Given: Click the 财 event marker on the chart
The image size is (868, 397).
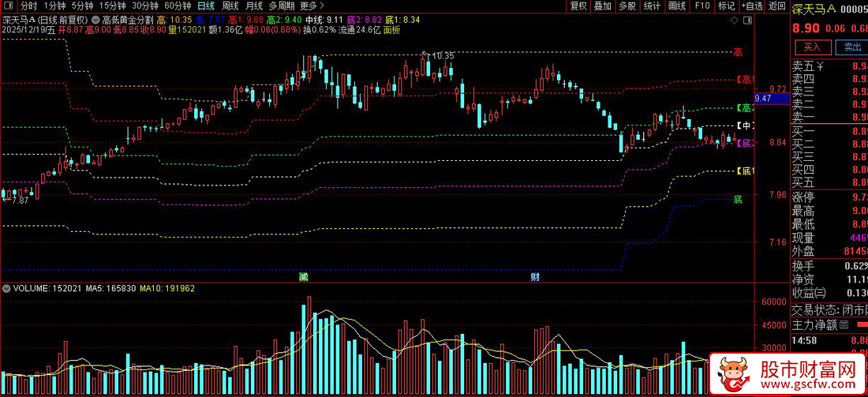Looking at the screenshot, I should click(x=535, y=275).
